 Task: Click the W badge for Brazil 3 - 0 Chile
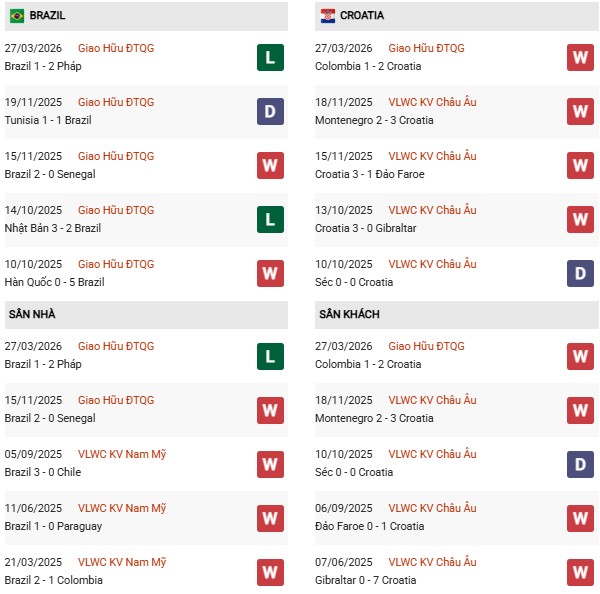point(270,463)
